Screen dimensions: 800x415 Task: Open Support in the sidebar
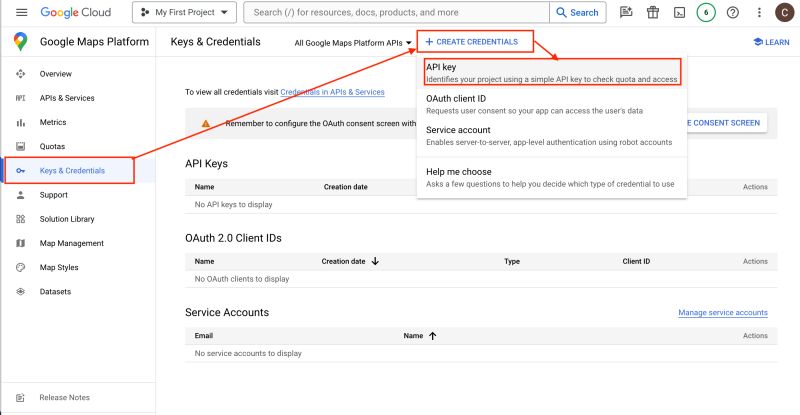[x=54, y=195]
